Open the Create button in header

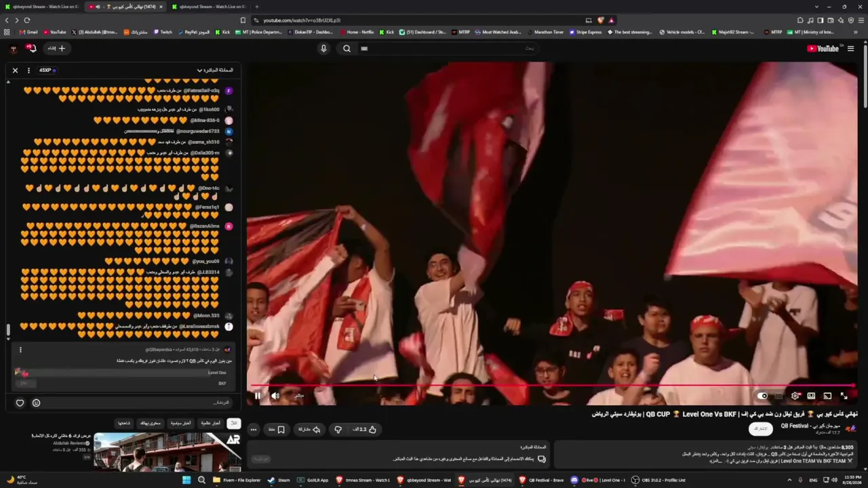click(x=56, y=48)
